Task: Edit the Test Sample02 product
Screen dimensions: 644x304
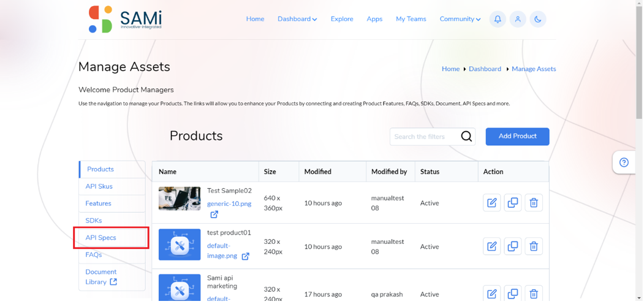Action: (491, 202)
